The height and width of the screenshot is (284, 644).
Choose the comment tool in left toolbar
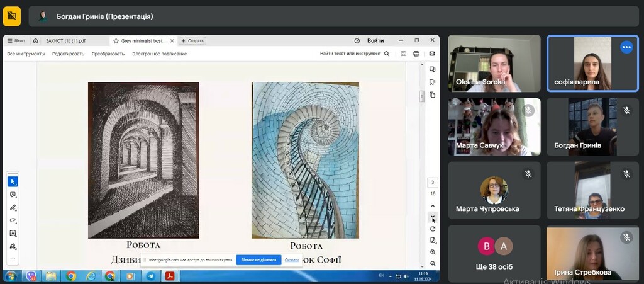(x=13, y=195)
